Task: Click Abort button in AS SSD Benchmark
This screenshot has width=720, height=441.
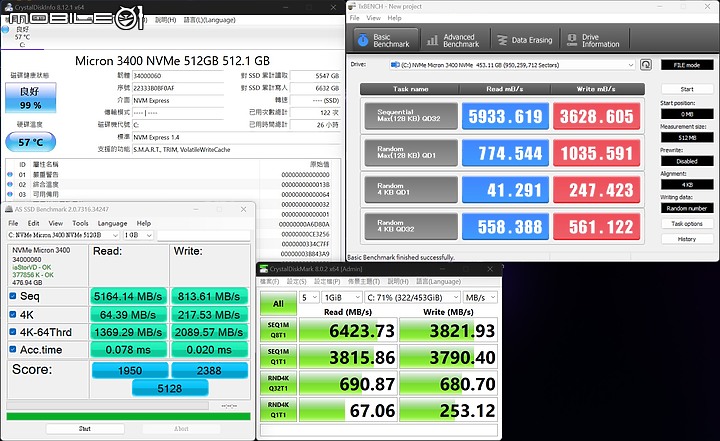Action: pos(181,429)
